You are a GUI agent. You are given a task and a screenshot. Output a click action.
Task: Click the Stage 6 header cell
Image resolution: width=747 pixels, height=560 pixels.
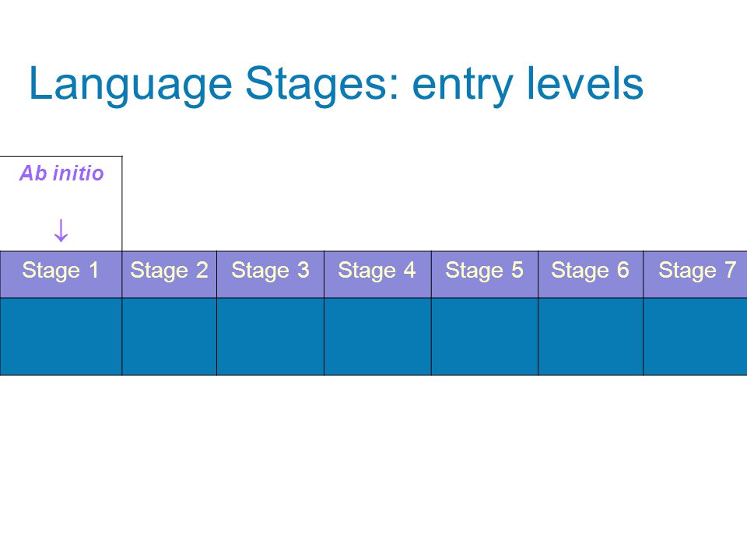pyautogui.click(x=591, y=275)
